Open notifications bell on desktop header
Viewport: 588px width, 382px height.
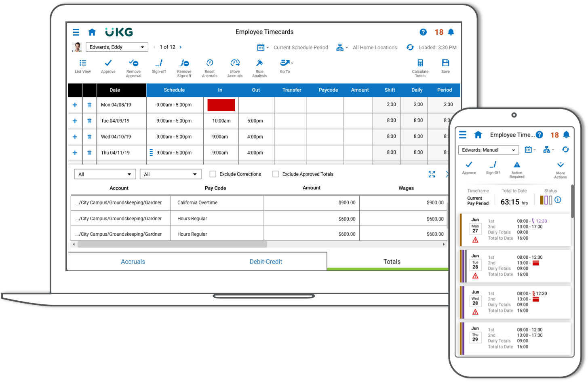click(x=451, y=32)
